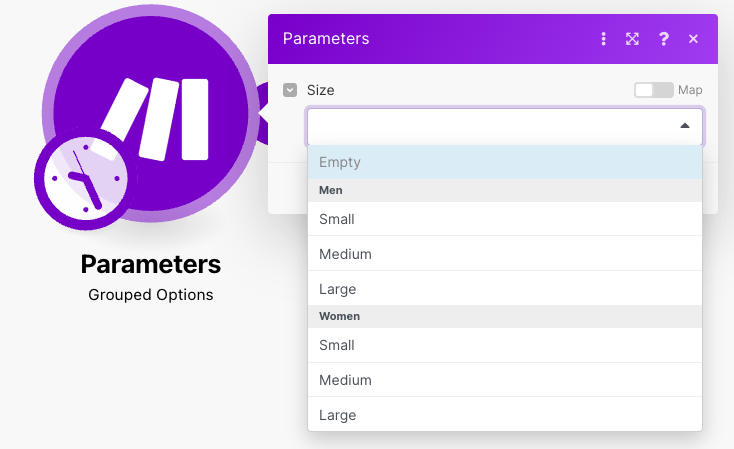Click the clock schedule icon on module
Viewport: 734px width, 449px height.
(85, 179)
